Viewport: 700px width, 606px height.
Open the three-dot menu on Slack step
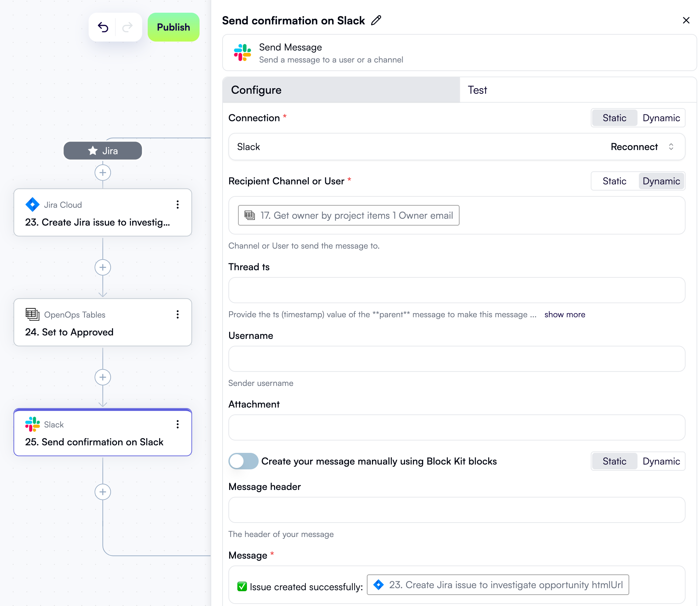pyautogui.click(x=178, y=424)
